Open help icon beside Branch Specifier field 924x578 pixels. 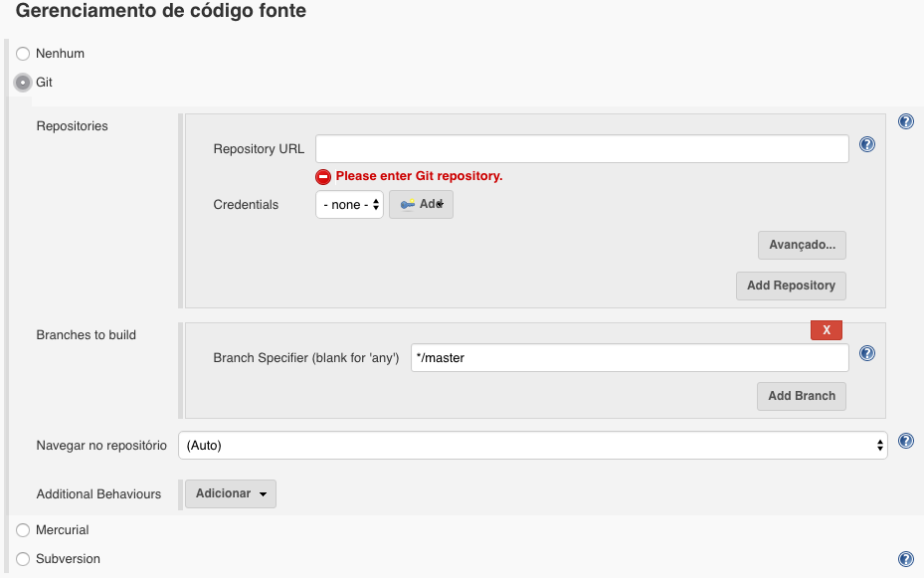click(x=867, y=353)
